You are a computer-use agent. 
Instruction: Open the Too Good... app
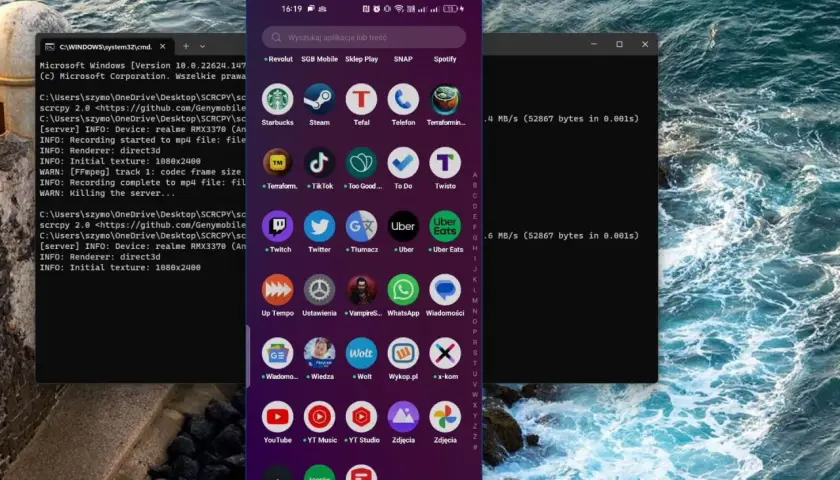click(361, 163)
